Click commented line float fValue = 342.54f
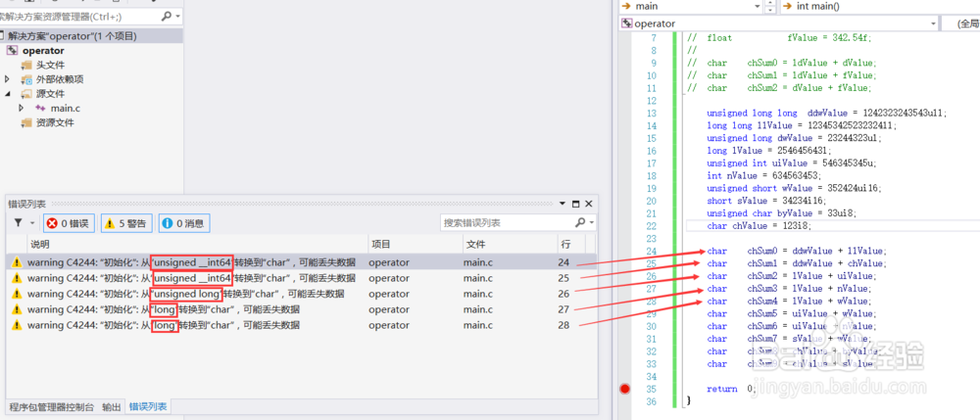The height and width of the screenshot is (420, 980). (x=779, y=37)
